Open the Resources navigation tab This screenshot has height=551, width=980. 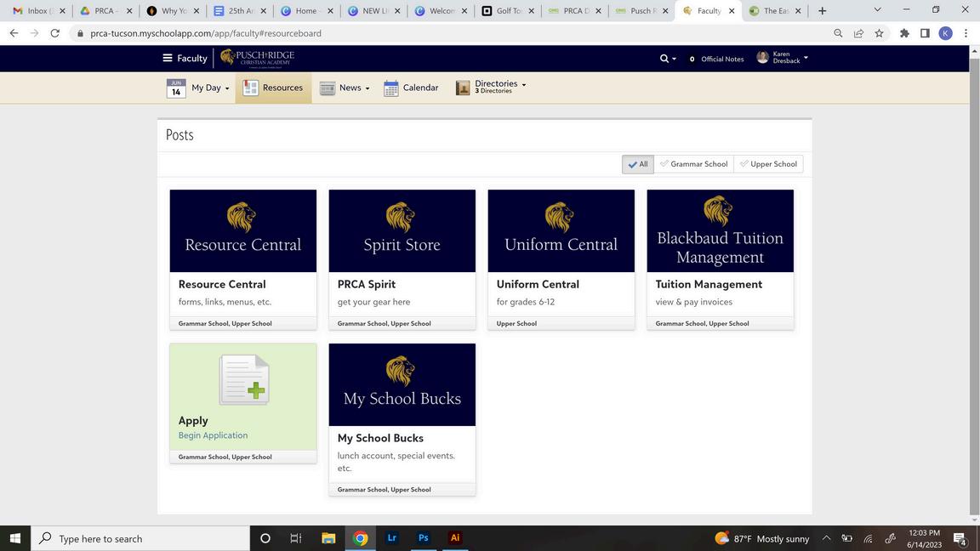[x=273, y=88]
